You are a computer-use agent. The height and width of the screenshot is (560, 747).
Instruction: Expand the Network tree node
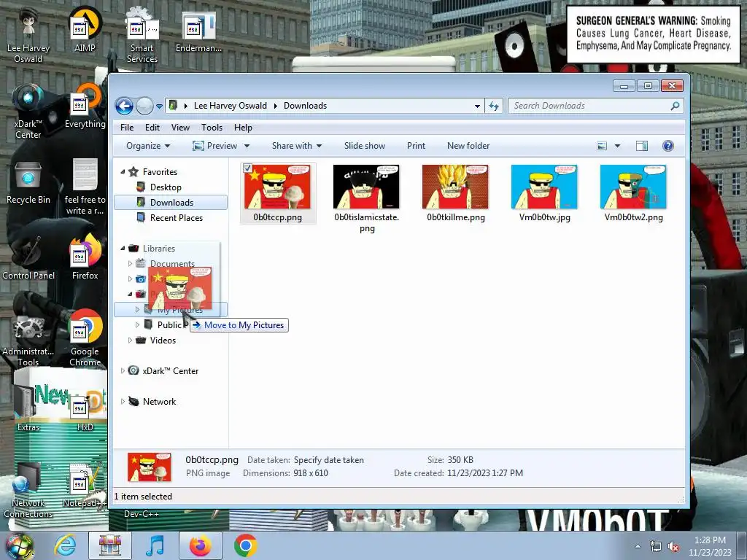click(x=123, y=402)
